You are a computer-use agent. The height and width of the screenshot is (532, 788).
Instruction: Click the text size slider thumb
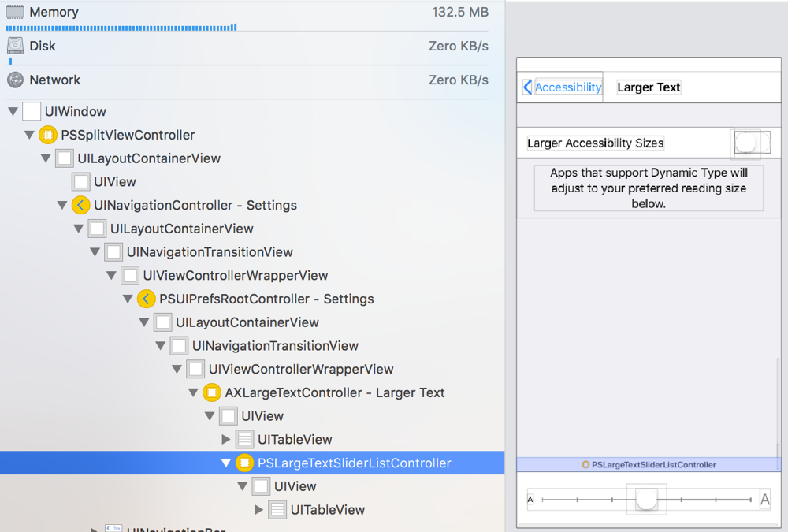pyautogui.click(x=646, y=500)
